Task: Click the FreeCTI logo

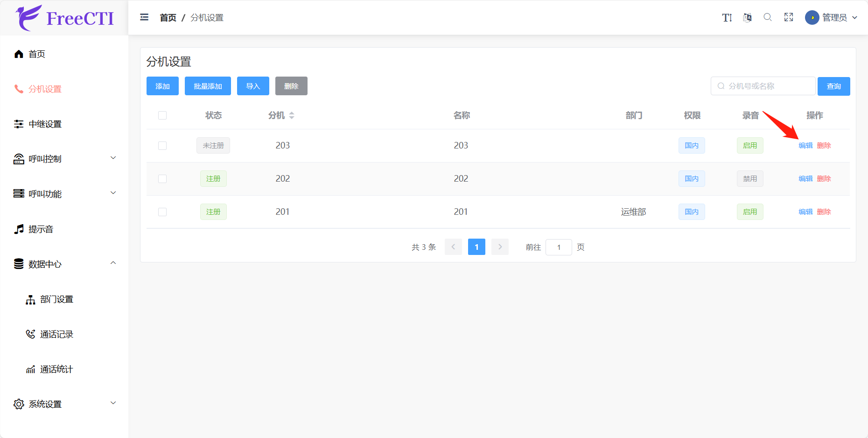Action: [x=64, y=18]
